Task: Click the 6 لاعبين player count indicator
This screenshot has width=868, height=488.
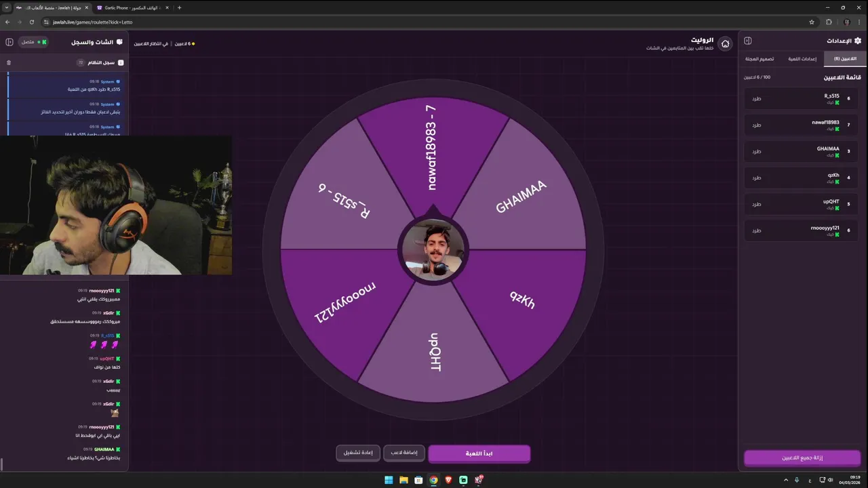Action: [184, 43]
